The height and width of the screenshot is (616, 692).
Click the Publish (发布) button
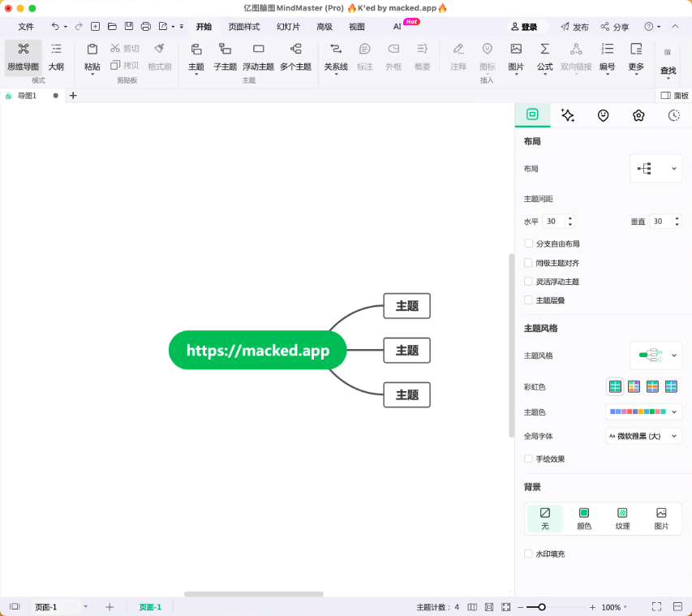tap(574, 27)
